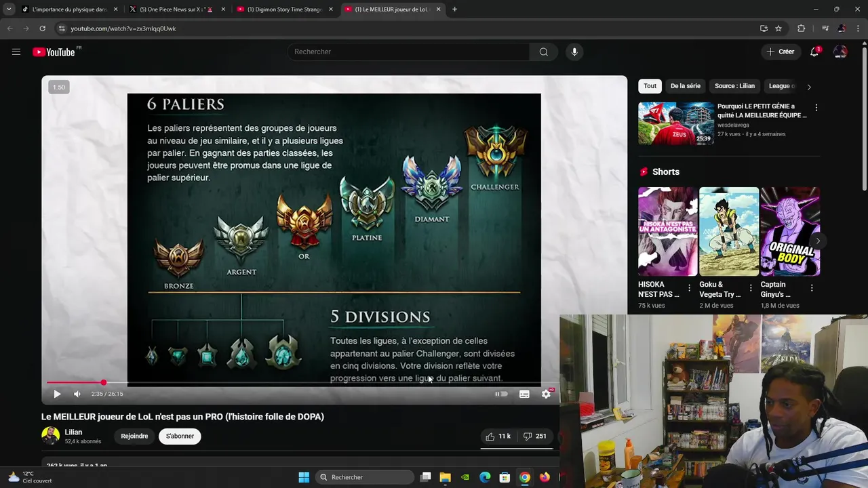Open the Lilian channel avatar

(50, 436)
